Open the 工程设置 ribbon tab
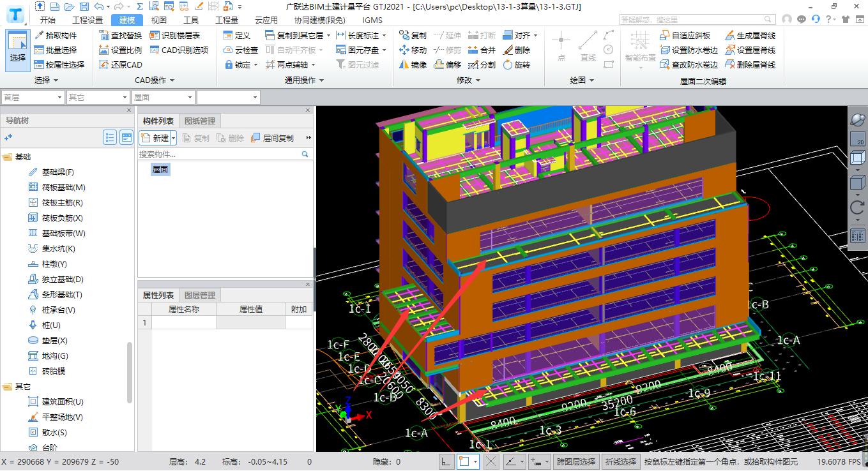868x471 pixels. coord(88,20)
